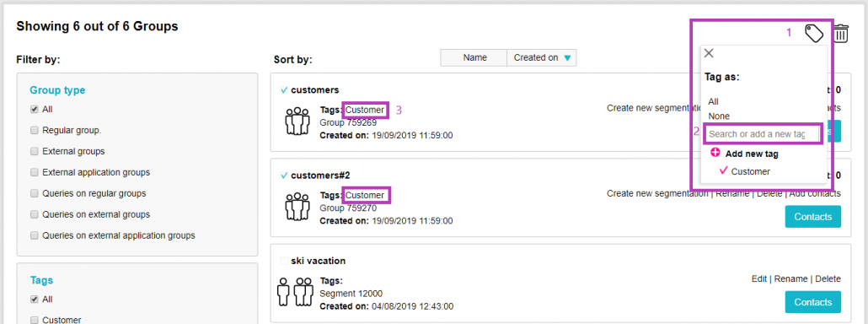
Task: Check the External groups filter
Action: (x=35, y=151)
